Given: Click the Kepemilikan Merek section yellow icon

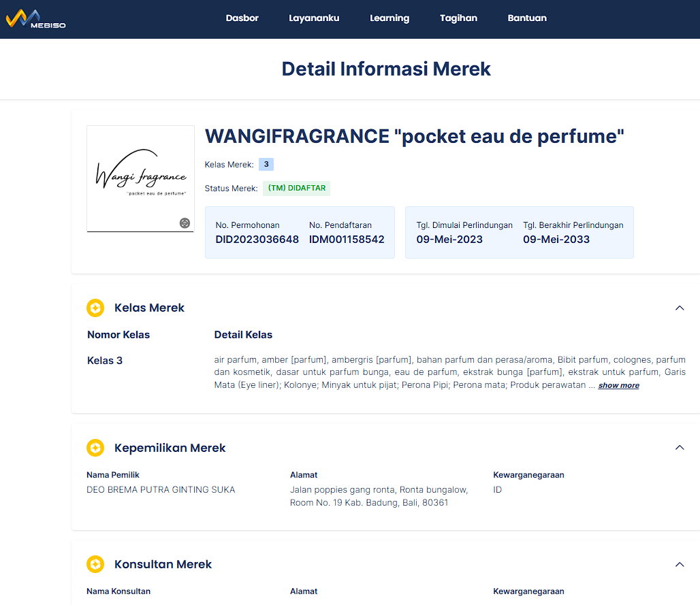Looking at the screenshot, I should (95, 448).
